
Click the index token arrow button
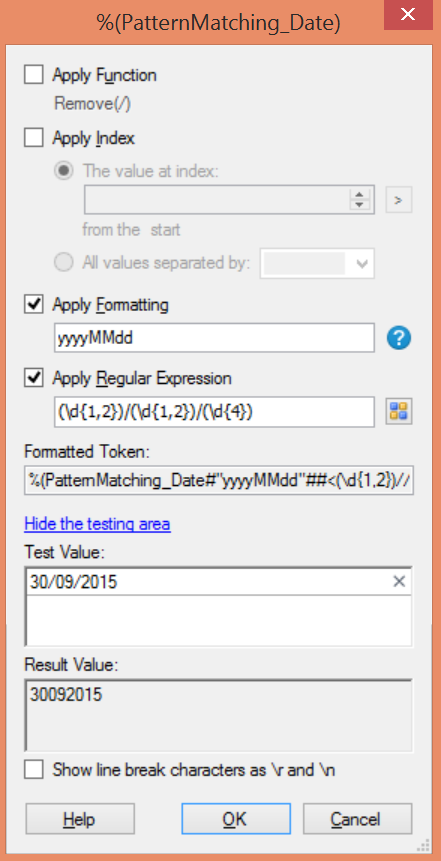coord(399,200)
